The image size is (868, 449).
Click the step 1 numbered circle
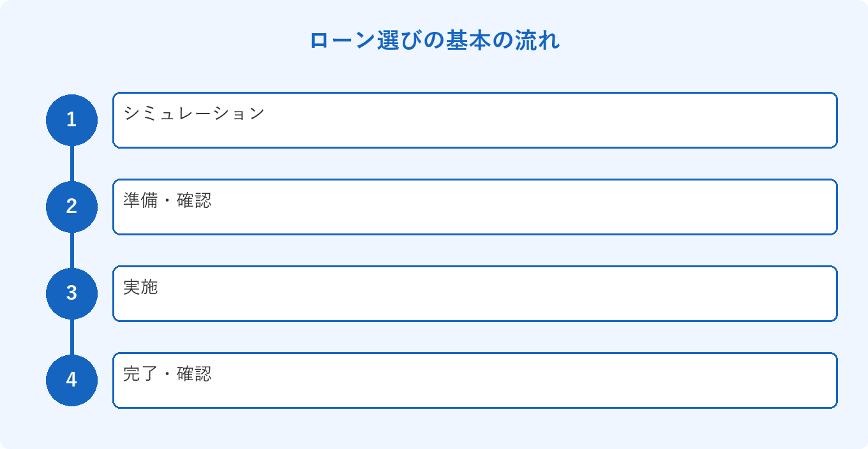(x=71, y=120)
